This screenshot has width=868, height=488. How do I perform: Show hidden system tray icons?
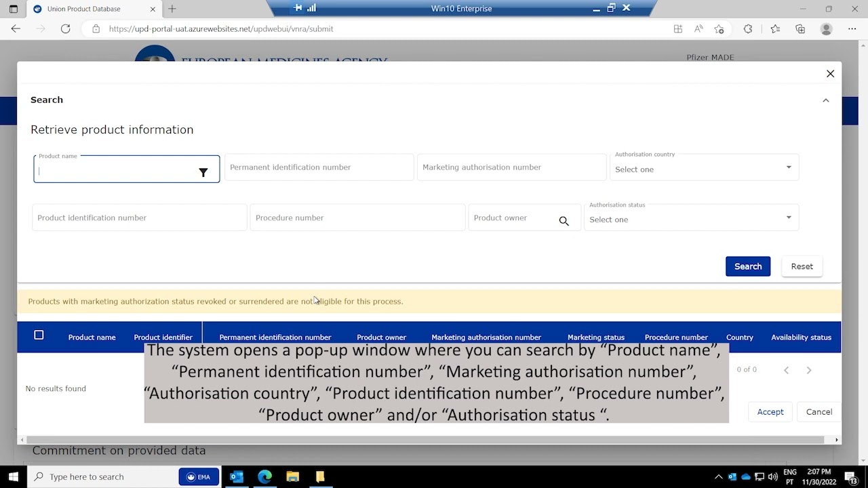coord(719,476)
